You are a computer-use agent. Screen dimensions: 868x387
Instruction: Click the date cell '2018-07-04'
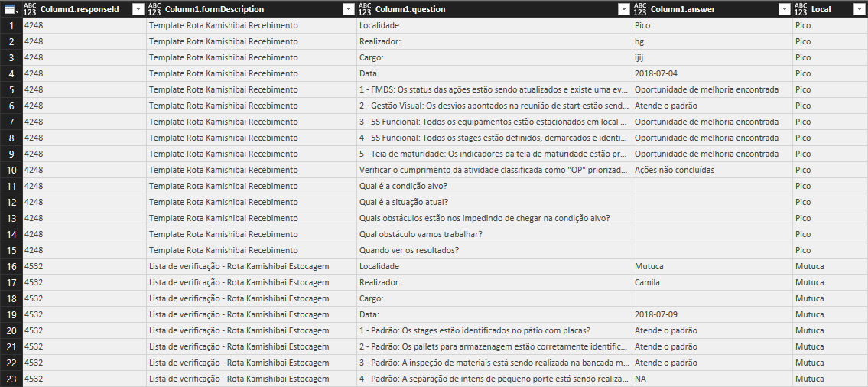[x=712, y=73]
